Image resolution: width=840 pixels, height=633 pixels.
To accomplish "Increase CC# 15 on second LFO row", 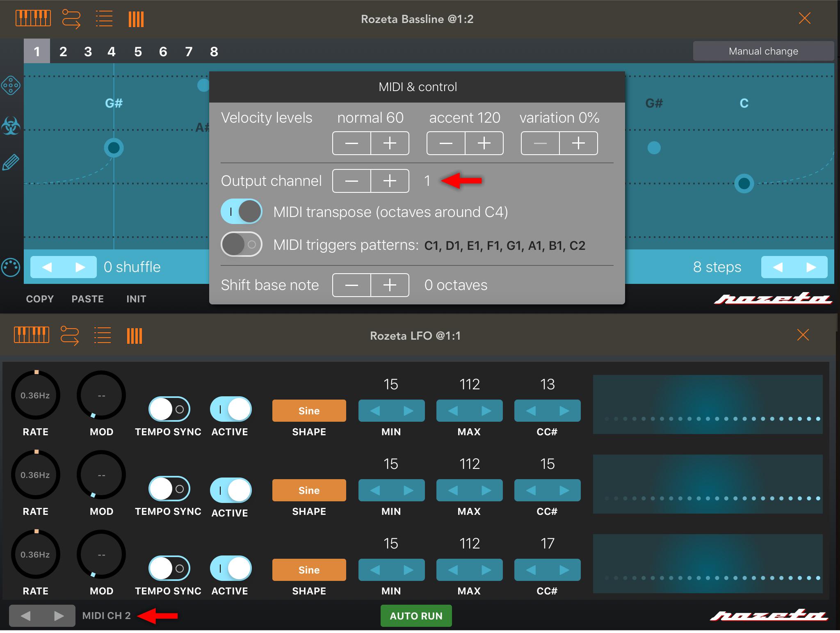I will point(564,490).
